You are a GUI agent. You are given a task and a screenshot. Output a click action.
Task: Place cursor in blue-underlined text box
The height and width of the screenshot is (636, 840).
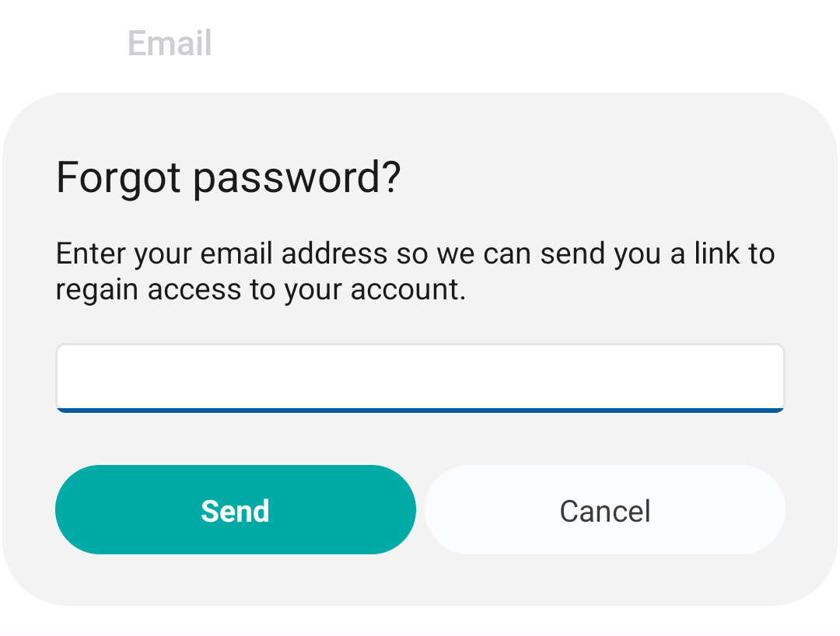tap(421, 378)
